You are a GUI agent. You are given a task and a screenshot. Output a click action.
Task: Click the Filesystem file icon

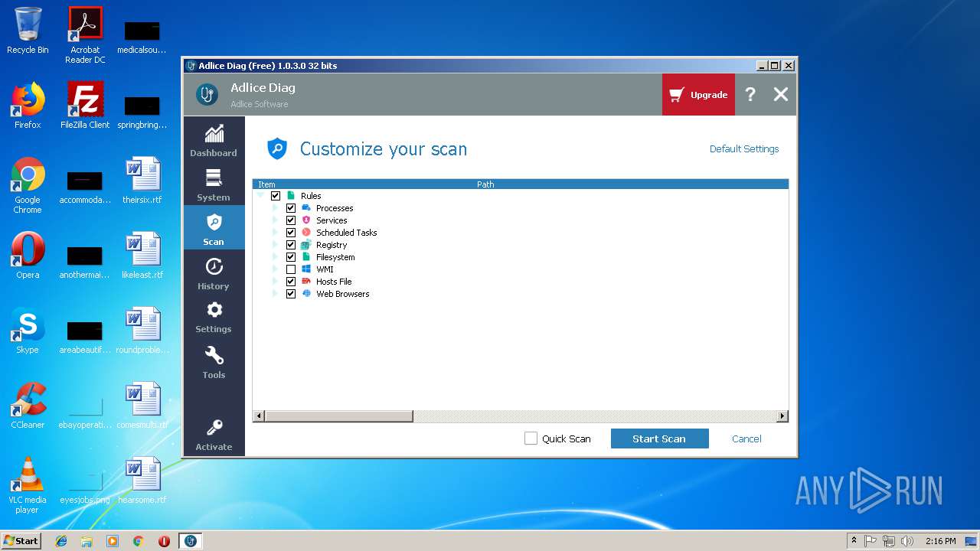306,257
